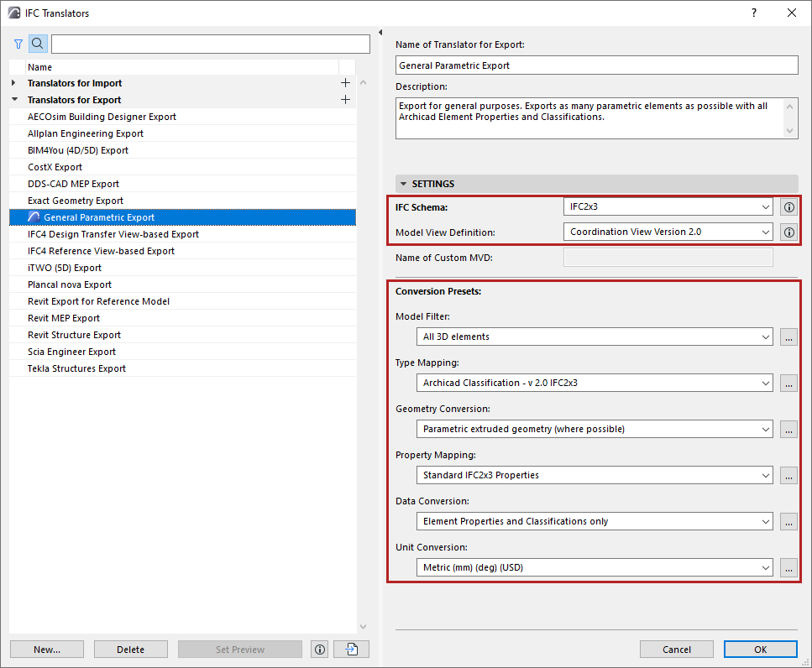Click the Cancel button
The image size is (812, 668).
676,650
